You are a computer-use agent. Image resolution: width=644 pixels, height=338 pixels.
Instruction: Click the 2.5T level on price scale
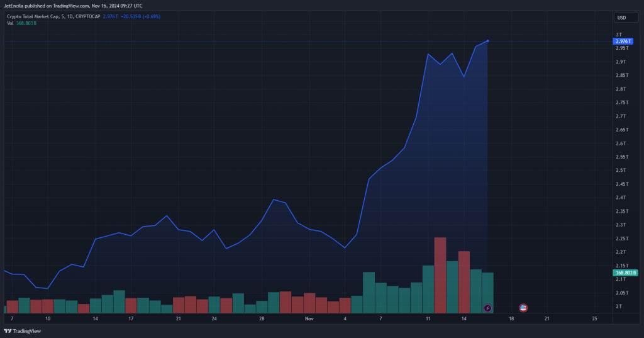click(621, 170)
